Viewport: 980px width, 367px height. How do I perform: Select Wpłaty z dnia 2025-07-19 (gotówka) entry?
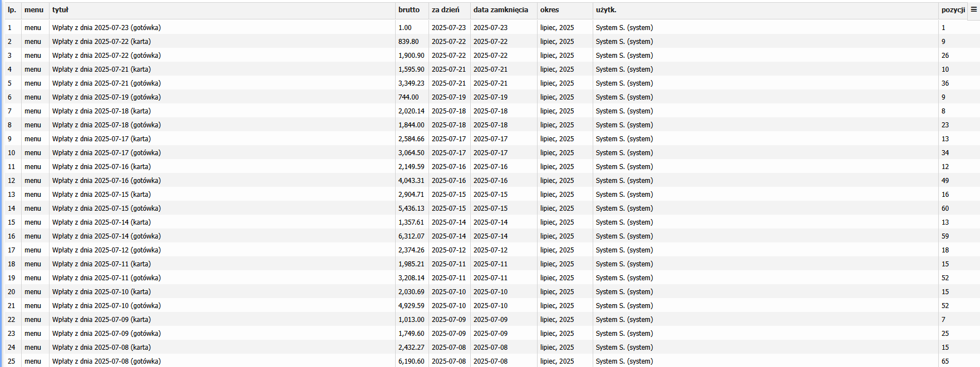click(106, 97)
